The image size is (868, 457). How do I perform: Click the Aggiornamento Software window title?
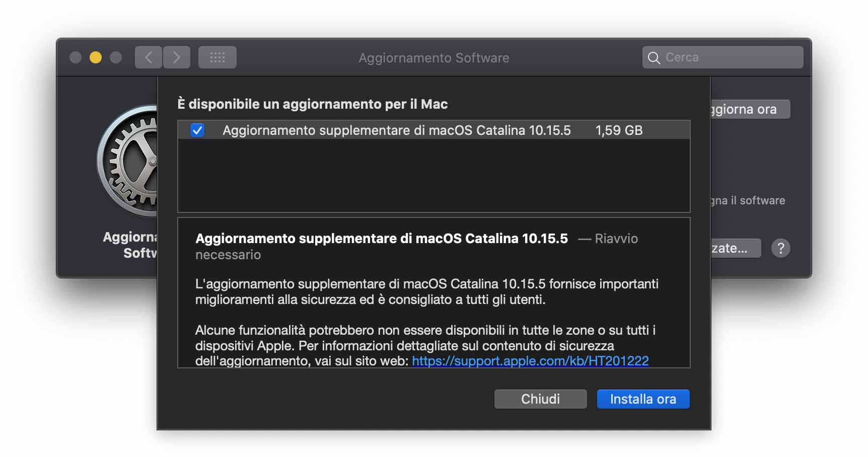433,58
